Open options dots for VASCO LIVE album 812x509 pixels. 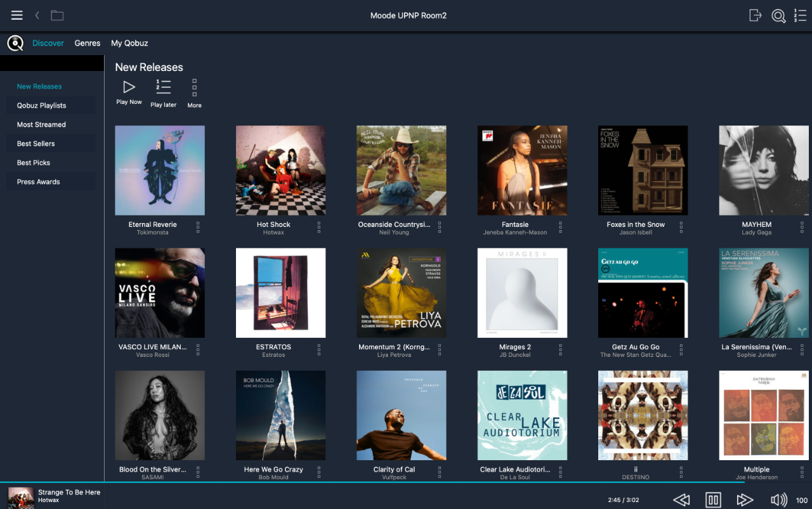tap(198, 349)
